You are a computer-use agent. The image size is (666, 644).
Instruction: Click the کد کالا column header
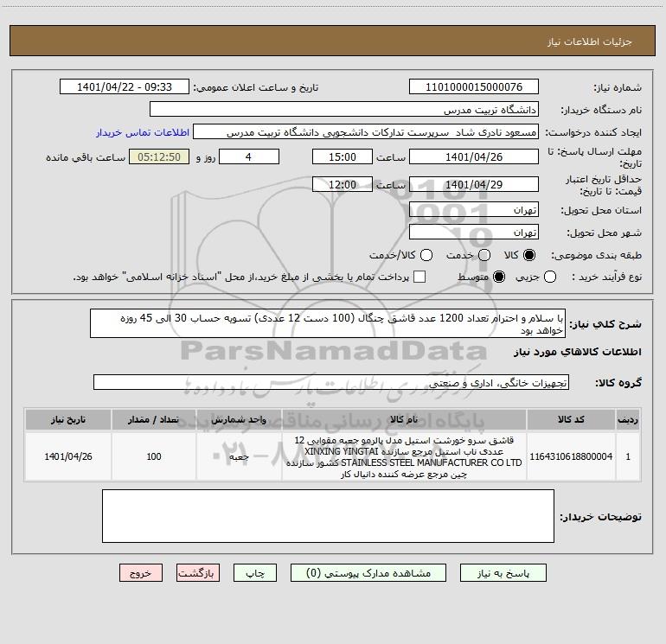click(571, 419)
